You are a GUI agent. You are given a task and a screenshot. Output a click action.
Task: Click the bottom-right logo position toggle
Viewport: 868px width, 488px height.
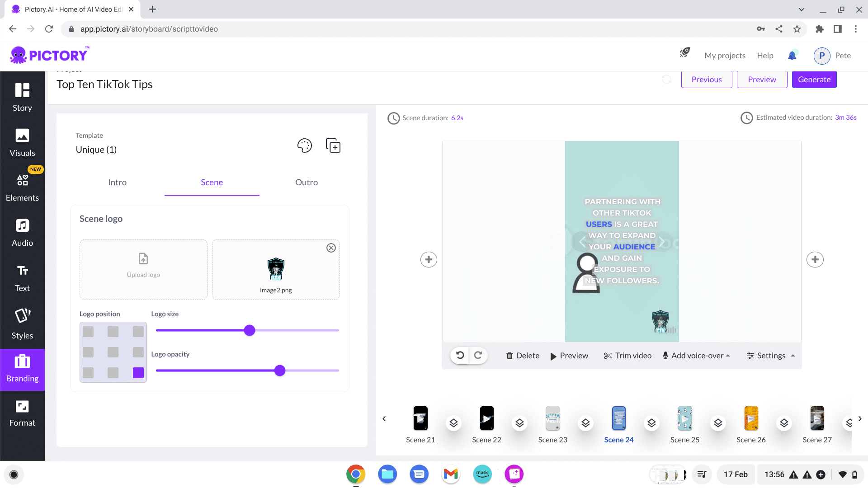(138, 372)
